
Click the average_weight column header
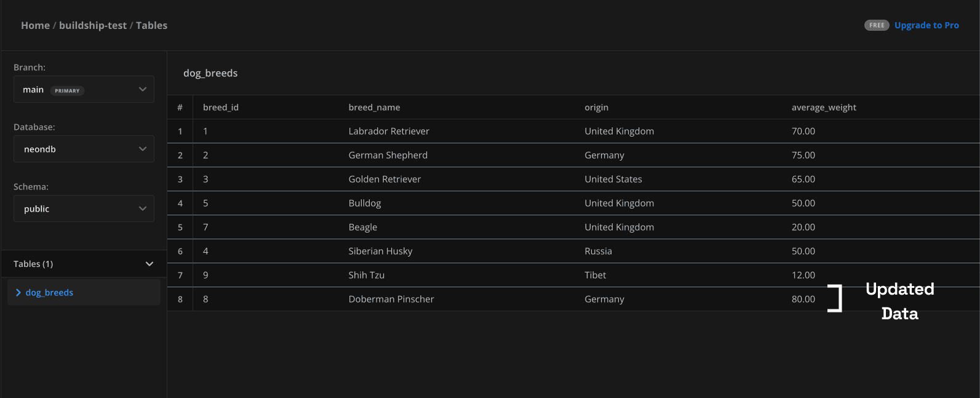pyautogui.click(x=824, y=108)
